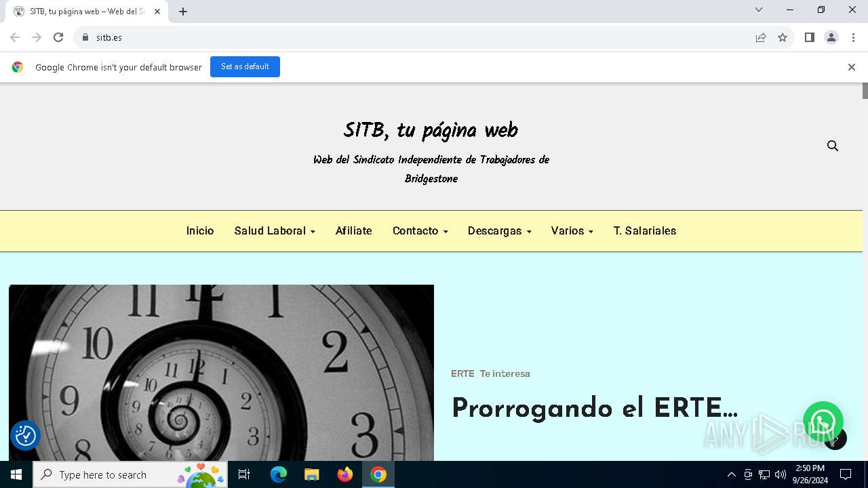Image resolution: width=868 pixels, height=488 pixels.
Task: Launch Firefox from taskbar
Action: point(345,474)
